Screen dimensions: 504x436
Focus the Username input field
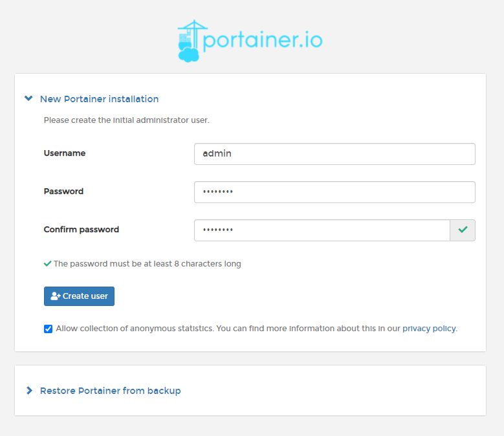[x=334, y=154]
